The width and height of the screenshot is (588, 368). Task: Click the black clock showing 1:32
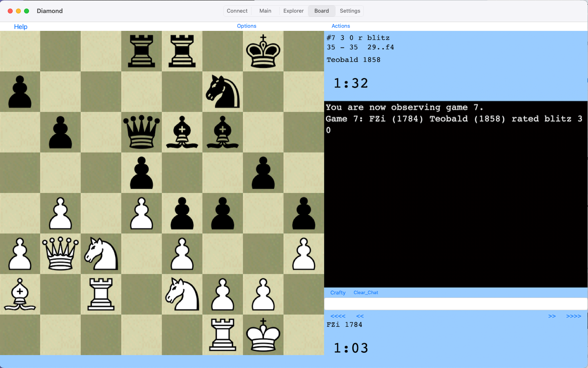pyautogui.click(x=351, y=83)
